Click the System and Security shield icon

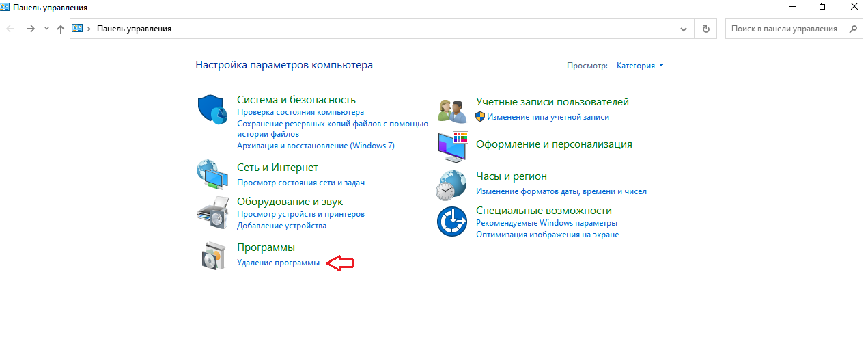[212, 109]
